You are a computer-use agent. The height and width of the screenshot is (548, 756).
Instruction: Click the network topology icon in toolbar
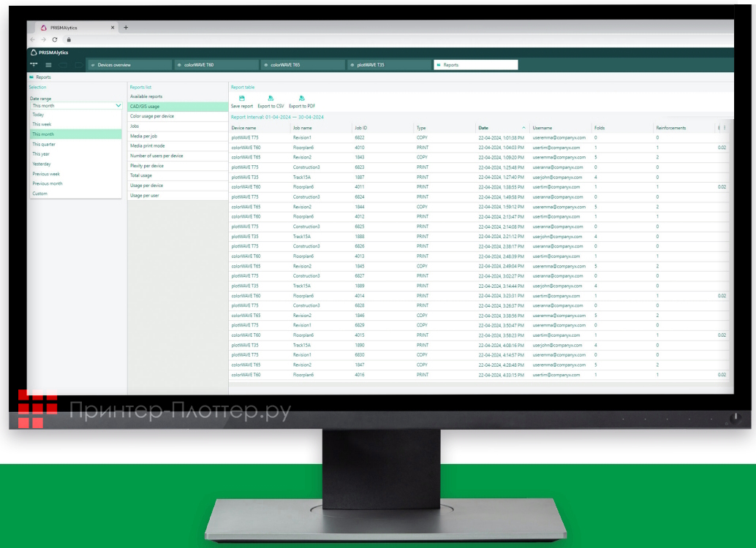pyautogui.click(x=34, y=65)
